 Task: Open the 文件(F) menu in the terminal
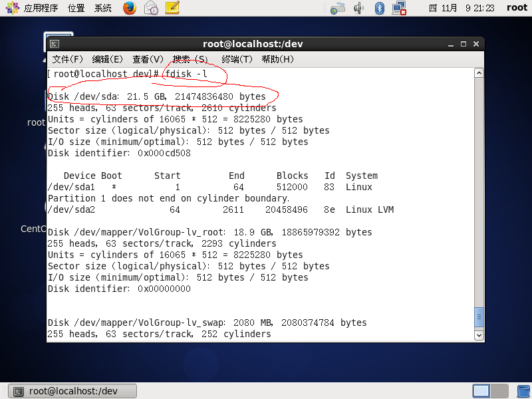click(x=67, y=59)
